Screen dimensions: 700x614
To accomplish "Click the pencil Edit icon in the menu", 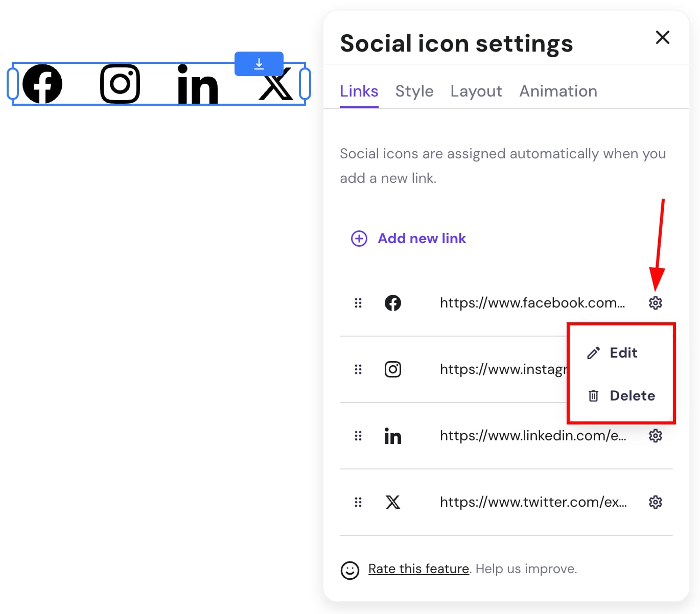I will 593,352.
